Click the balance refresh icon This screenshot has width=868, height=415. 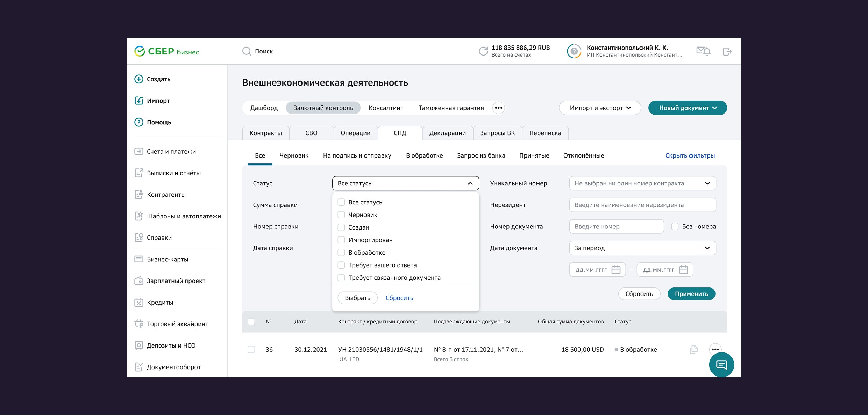(483, 51)
